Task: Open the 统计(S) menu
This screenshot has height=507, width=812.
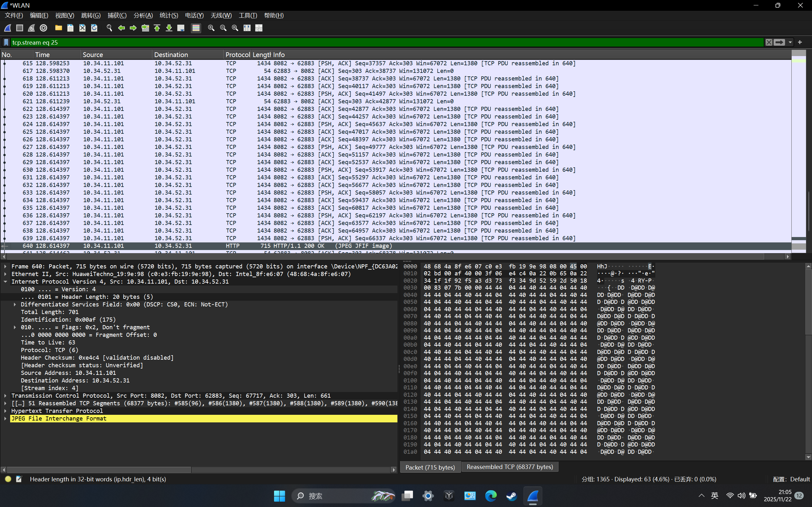Action: pos(168,15)
